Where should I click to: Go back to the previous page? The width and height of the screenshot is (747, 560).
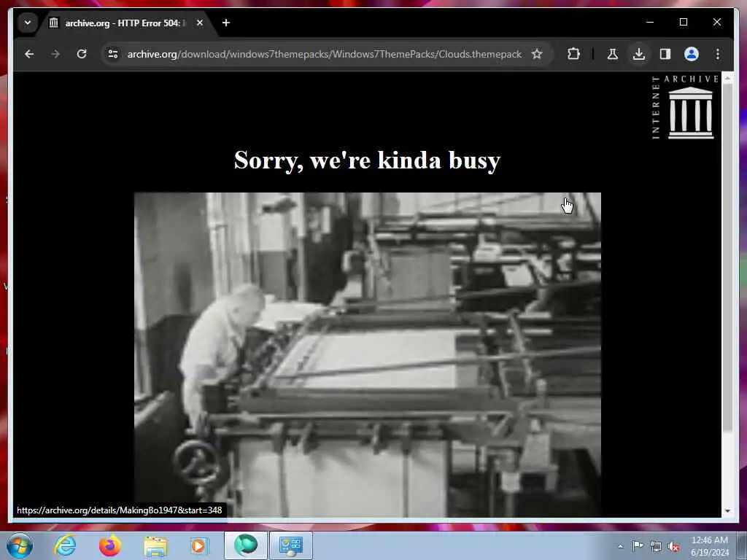[x=29, y=54]
